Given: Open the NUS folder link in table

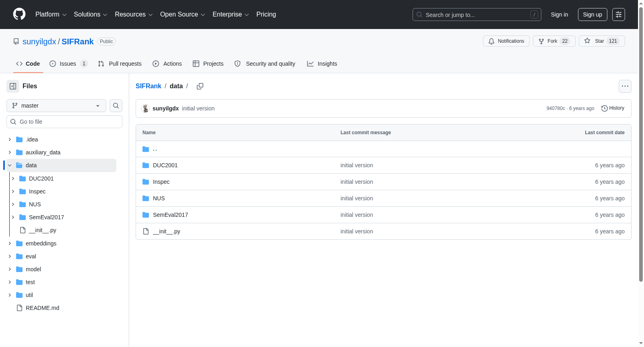Looking at the screenshot, I should pos(159,198).
